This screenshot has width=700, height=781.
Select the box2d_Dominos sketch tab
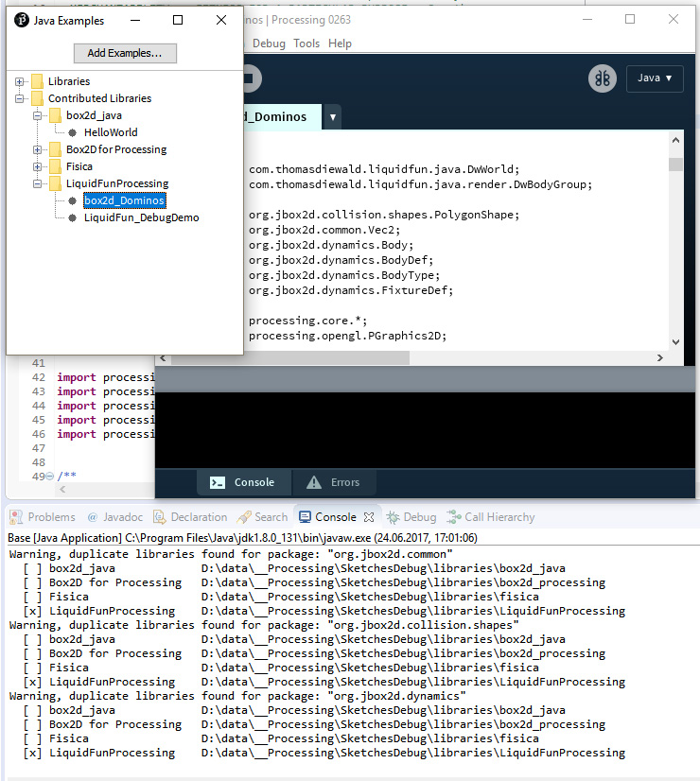(x=282, y=117)
